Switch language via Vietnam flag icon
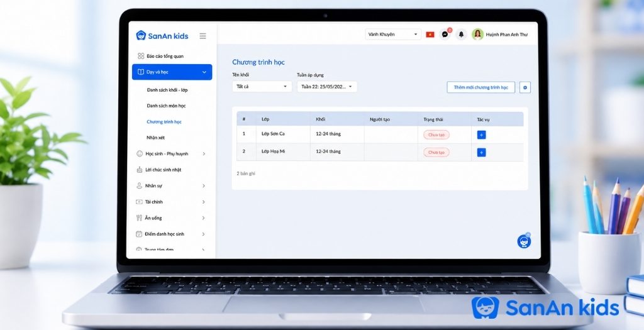Image resolution: width=644 pixels, height=330 pixels. tap(430, 35)
